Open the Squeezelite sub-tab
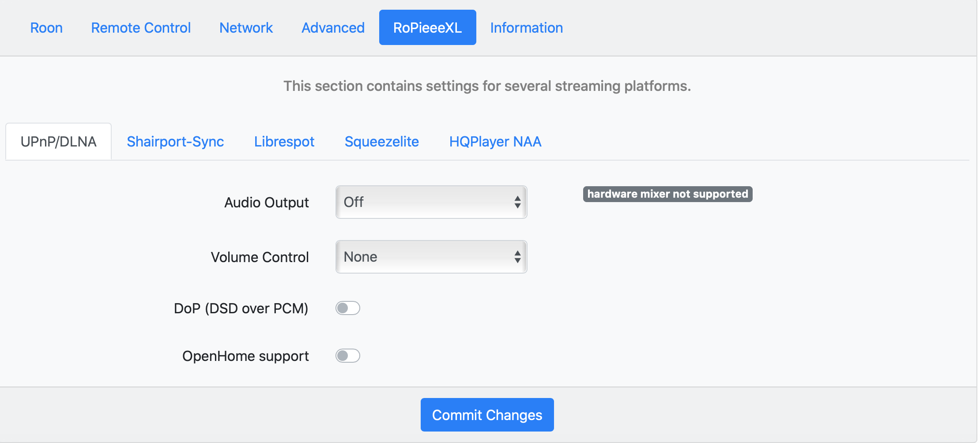980x443 pixels. pos(381,142)
